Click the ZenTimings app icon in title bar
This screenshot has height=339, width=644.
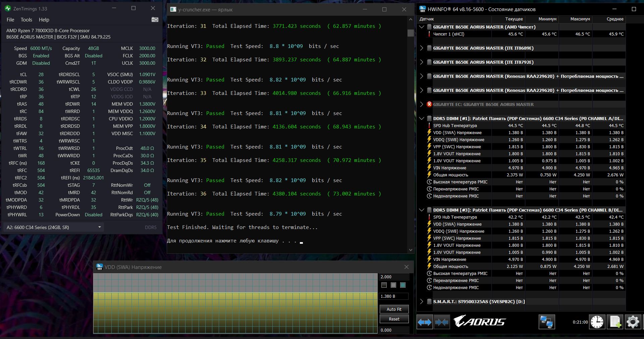click(x=8, y=8)
